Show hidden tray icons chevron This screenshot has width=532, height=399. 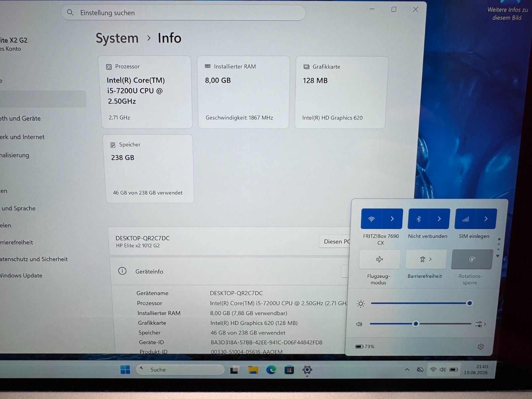click(x=407, y=370)
